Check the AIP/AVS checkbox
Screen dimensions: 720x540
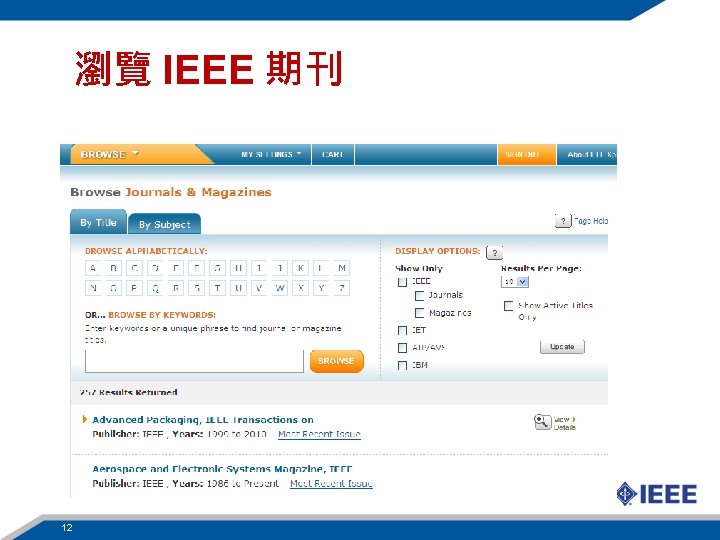pyautogui.click(x=402, y=348)
